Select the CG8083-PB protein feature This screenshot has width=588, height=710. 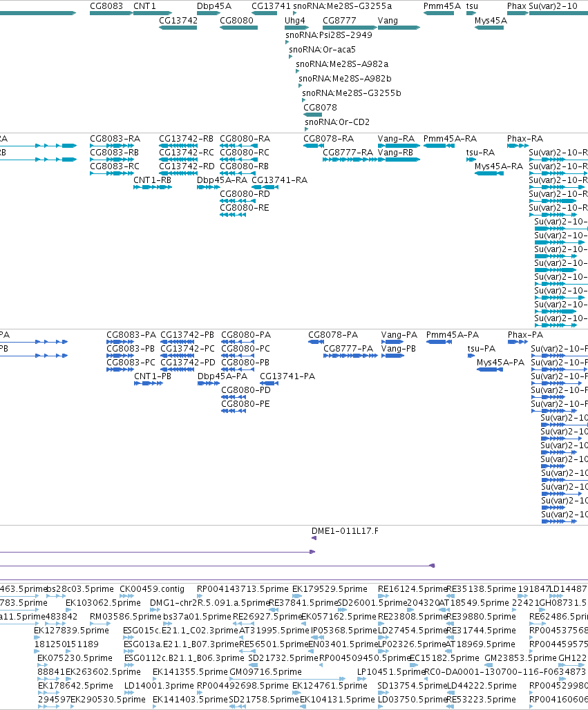click(120, 356)
